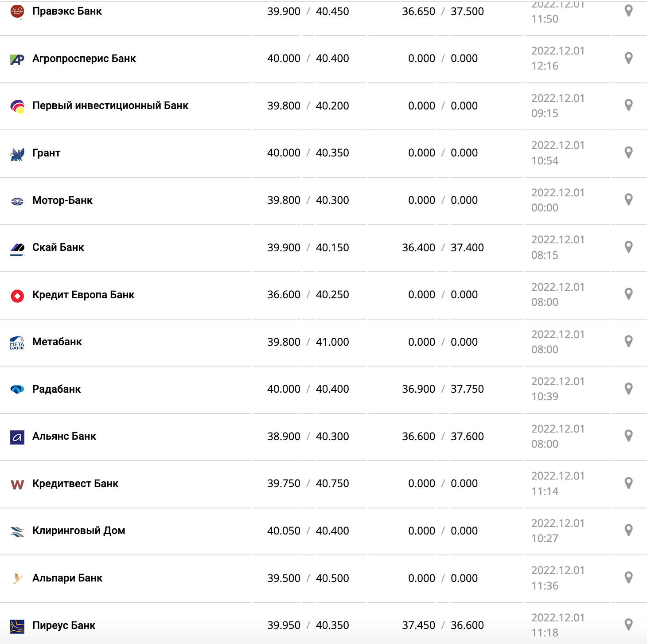The image size is (647, 644).
Task: Click the Альянс Банк blue logo
Action: click(x=17, y=437)
